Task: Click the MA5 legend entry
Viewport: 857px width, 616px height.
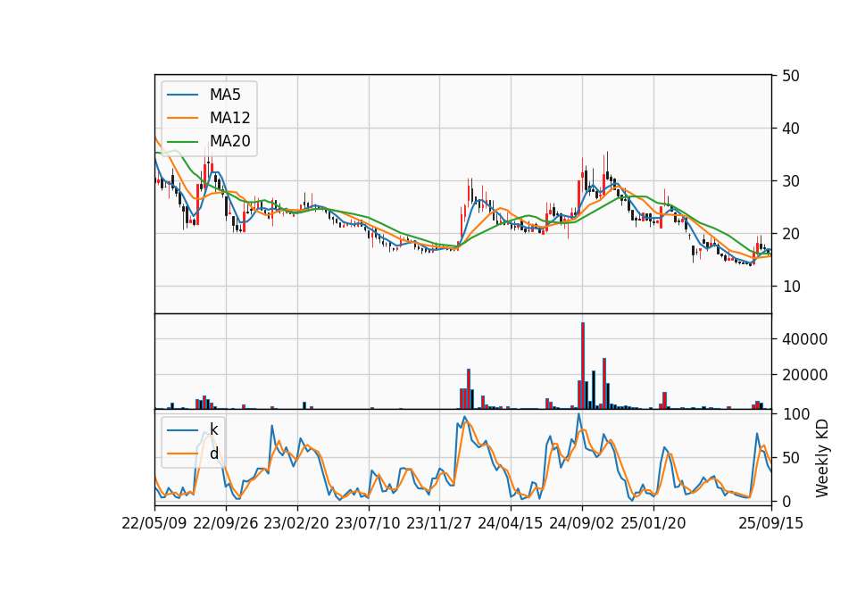Action: (204, 95)
